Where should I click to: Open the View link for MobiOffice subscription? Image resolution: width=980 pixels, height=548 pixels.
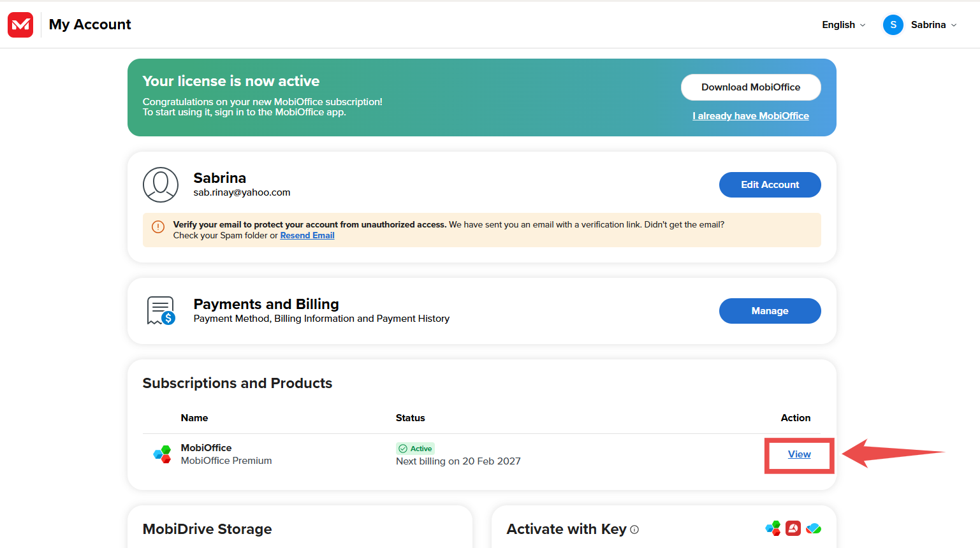[799, 454]
